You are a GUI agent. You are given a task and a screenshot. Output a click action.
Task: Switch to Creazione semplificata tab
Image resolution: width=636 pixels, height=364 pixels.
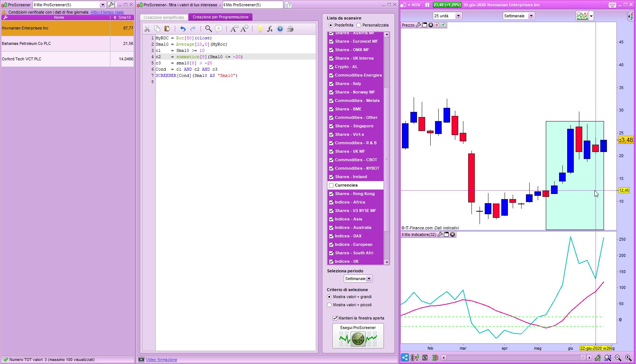pos(164,17)
